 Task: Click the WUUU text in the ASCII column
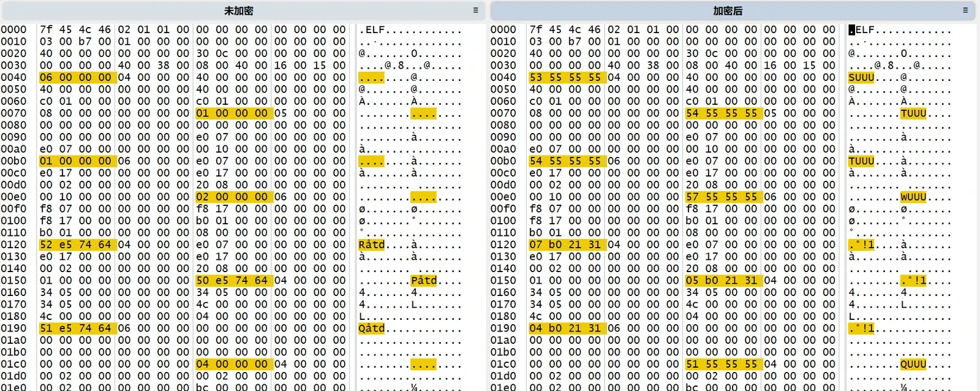(x=913, y=197)
